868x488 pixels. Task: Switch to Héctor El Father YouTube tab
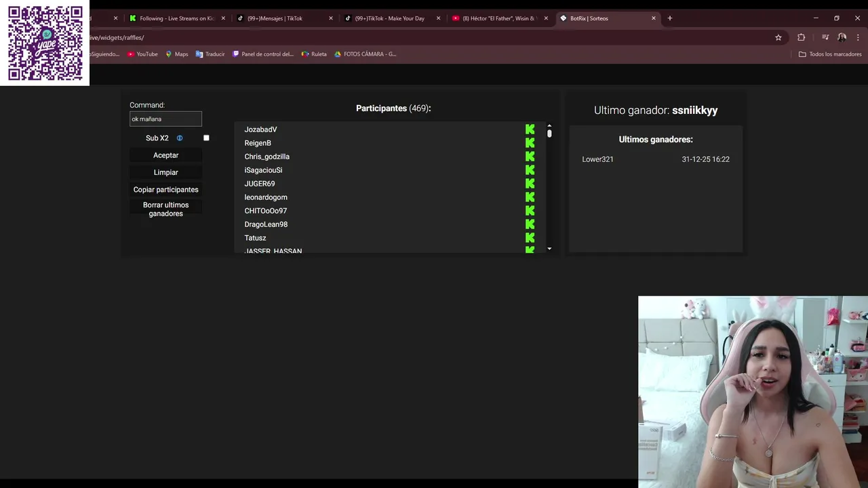(500, 18)
